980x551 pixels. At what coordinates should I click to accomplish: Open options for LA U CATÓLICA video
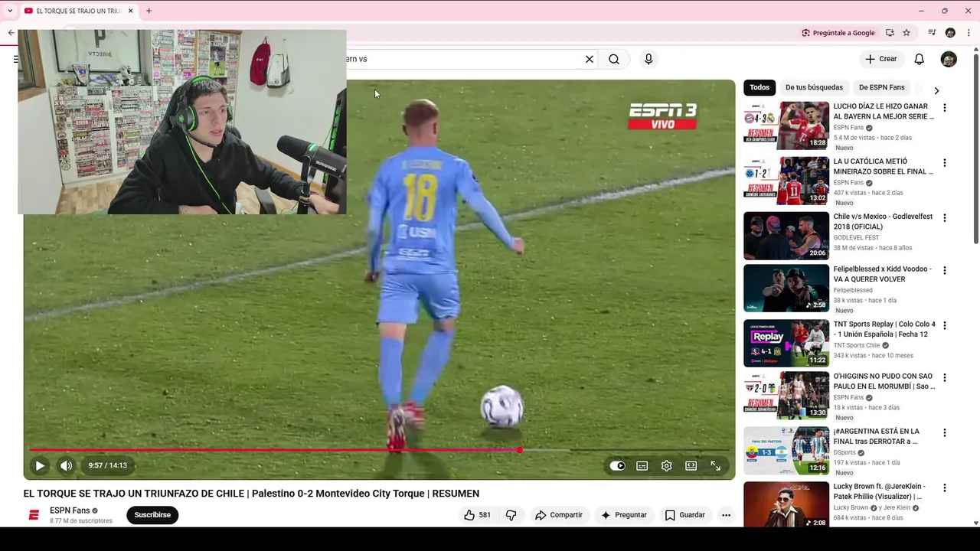coord(945,163)
